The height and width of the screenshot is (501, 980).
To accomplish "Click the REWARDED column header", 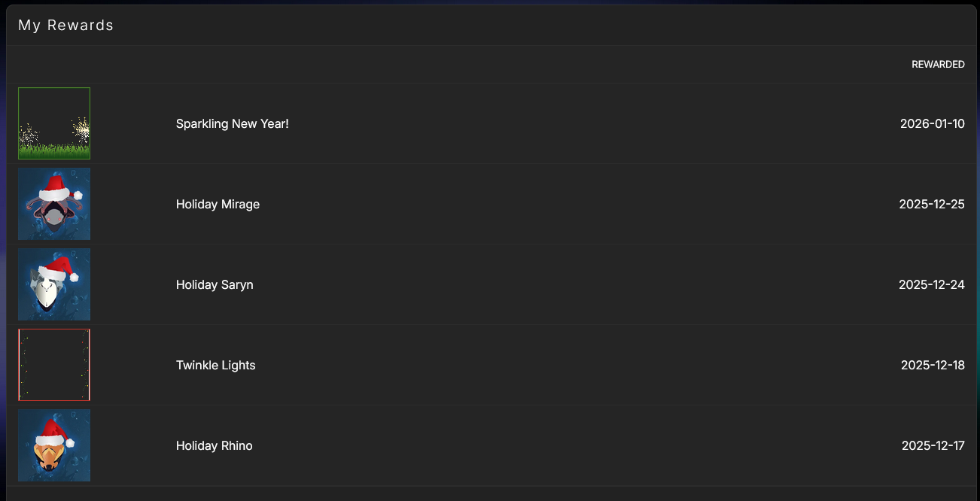I will [938, 65].
